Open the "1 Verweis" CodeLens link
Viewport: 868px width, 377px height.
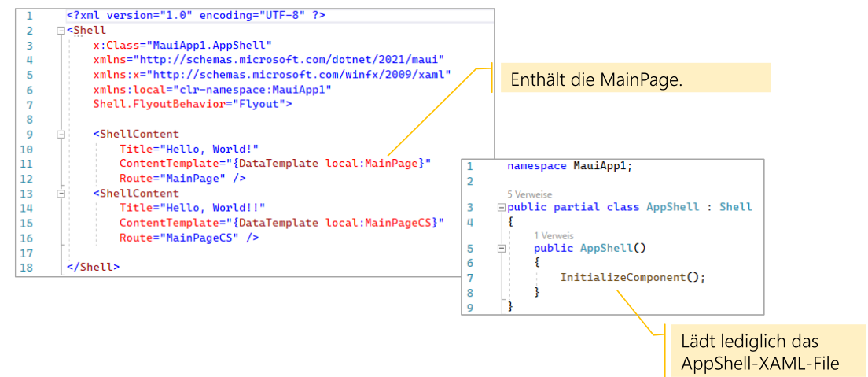click(x=553, y=235)
